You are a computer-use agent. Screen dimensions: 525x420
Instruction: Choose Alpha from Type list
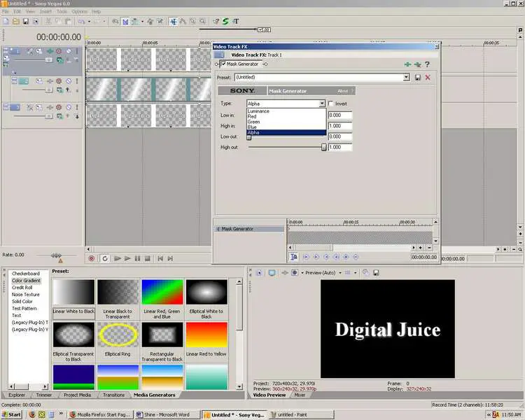286,132
